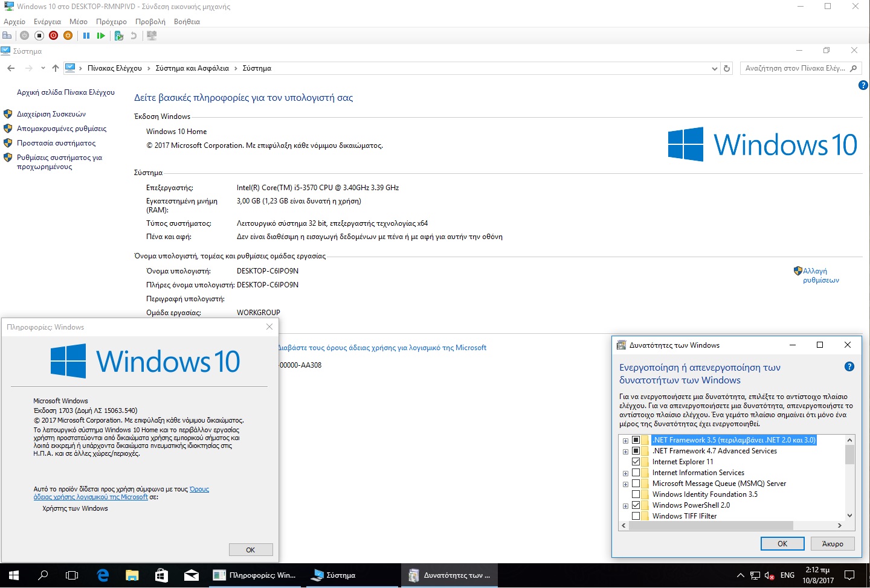Image resolution: width=870 pixels, height=588 pixels.
Task: Expand the .NET Framework 3.5 node
Action: pos(625,441)
